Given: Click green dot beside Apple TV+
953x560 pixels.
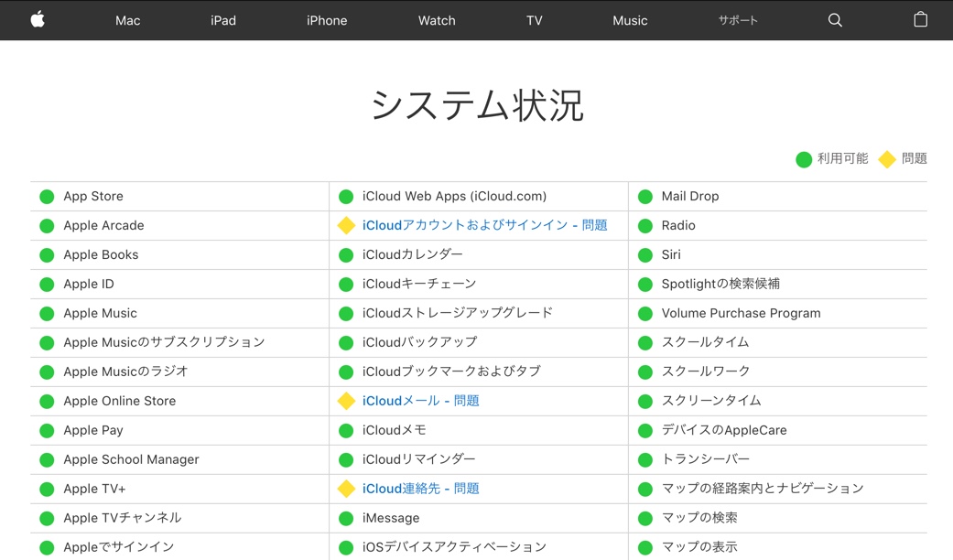Looking at the screenshot, I should coord(47,489).
